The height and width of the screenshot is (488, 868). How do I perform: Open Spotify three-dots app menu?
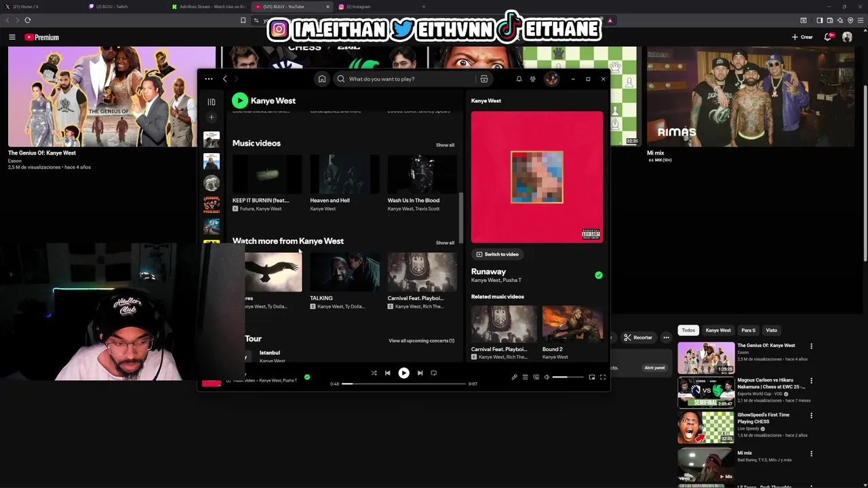[x=209, y=79]
